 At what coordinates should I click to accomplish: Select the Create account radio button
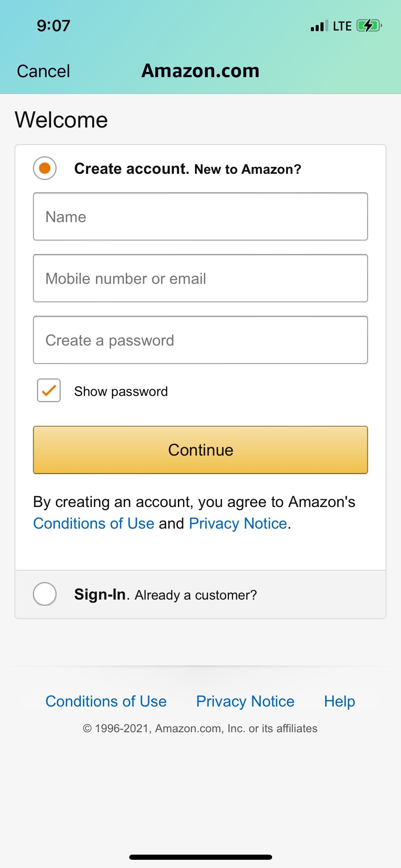45,168
